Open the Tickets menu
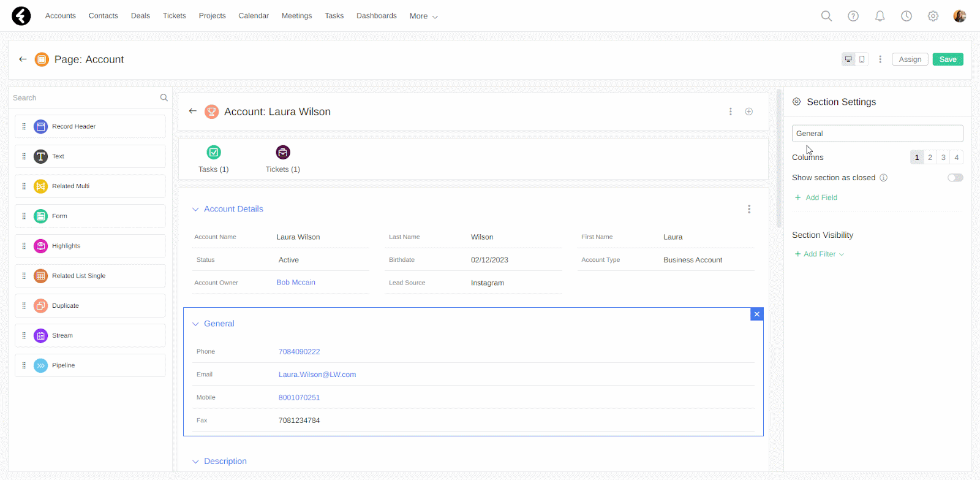 pos(175,16)
